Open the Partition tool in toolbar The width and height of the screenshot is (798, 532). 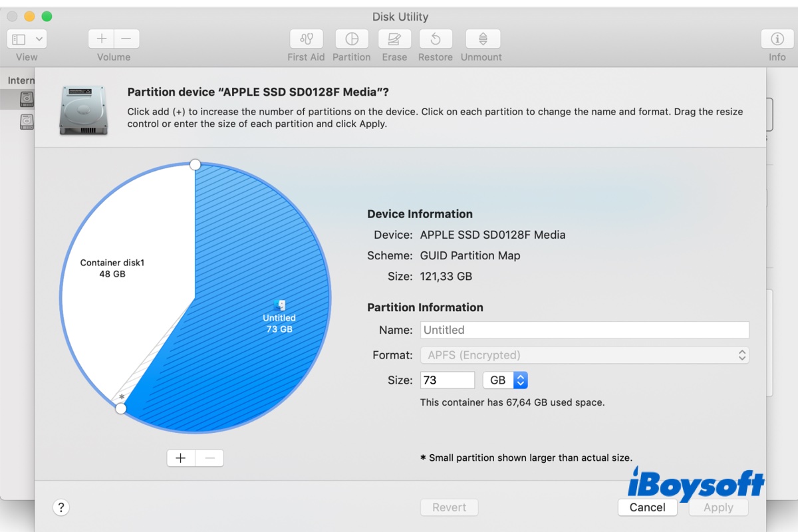coord(351,39)
